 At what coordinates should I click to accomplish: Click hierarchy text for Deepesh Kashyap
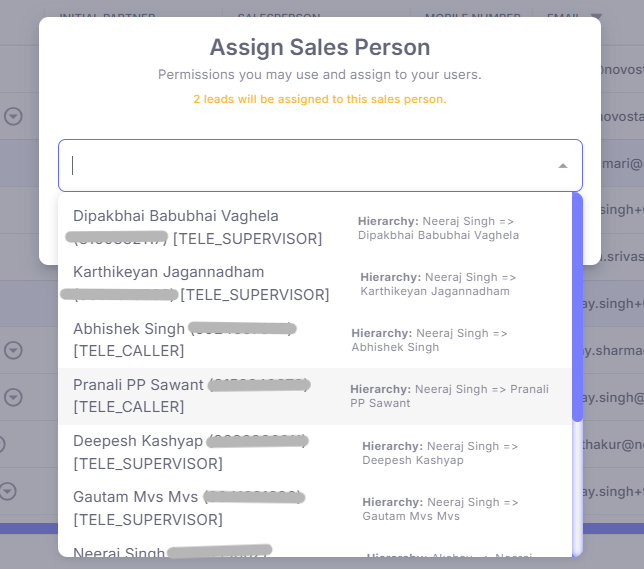pos(440,453)
